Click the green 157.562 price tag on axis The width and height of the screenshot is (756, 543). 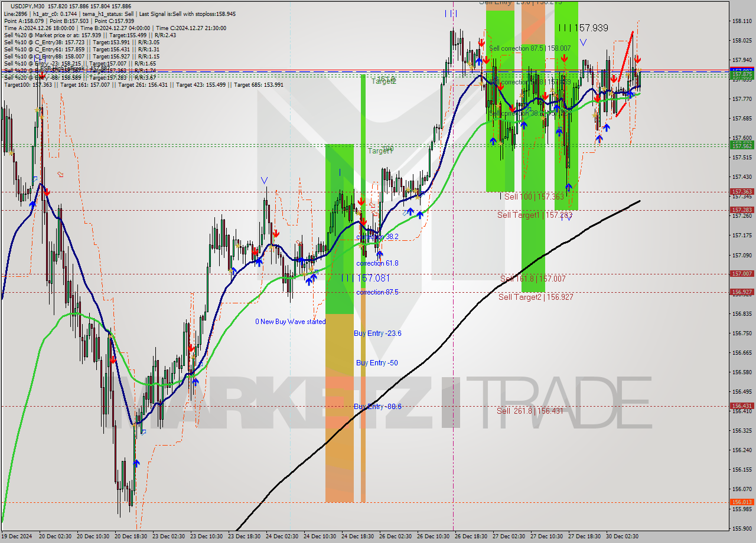coord(742,146)
